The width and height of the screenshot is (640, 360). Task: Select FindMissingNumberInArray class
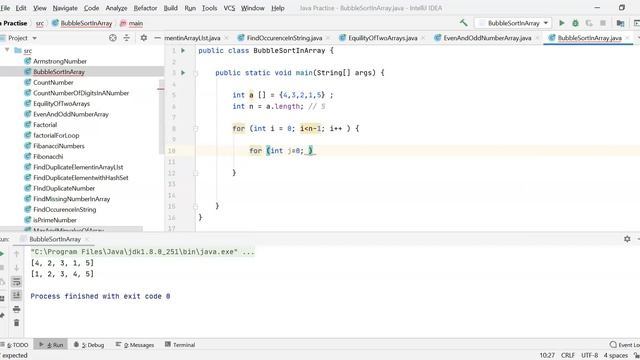coord(71,199)
